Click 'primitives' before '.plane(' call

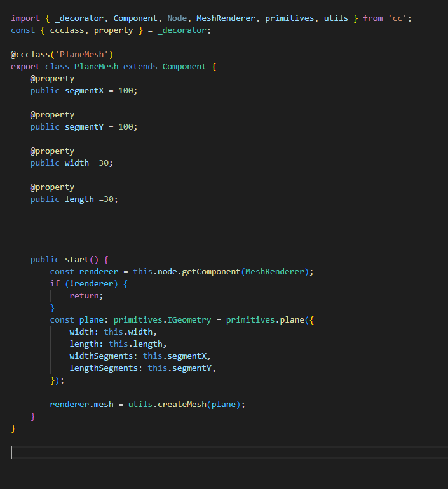(250, 320)
